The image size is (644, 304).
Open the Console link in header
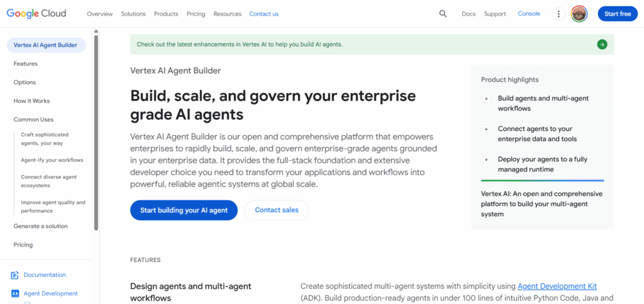pyautogui.click(x=529, y=14)
